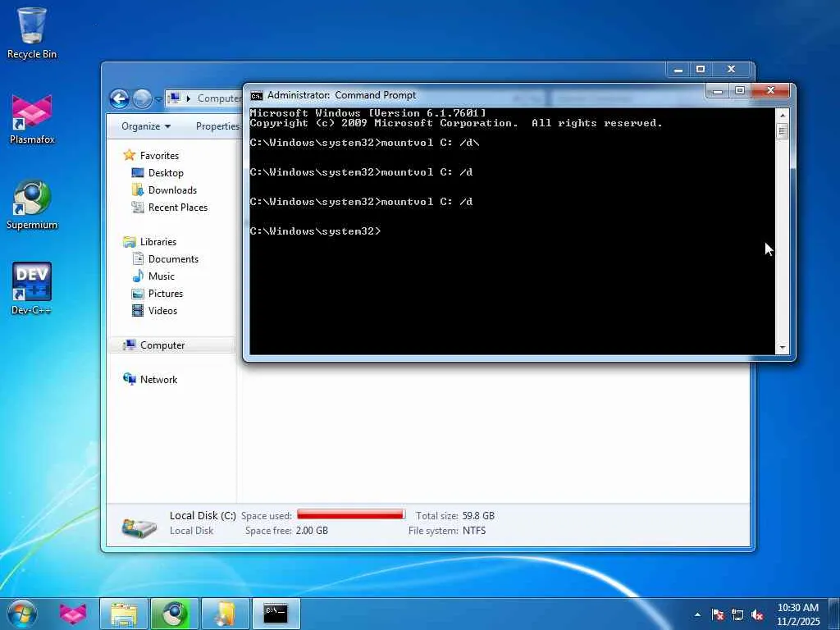Minimize the Explorer Computer window
Viewport: 840px width, 630px height.
point(678,69)
